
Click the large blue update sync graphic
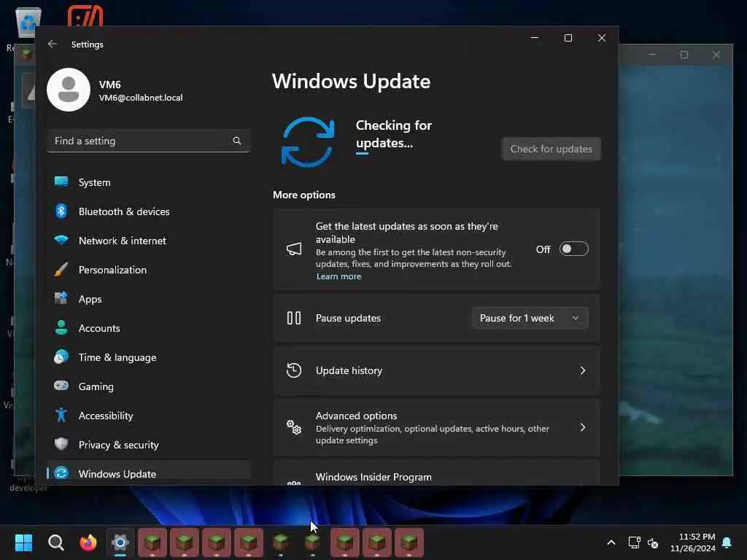(307, 142)
